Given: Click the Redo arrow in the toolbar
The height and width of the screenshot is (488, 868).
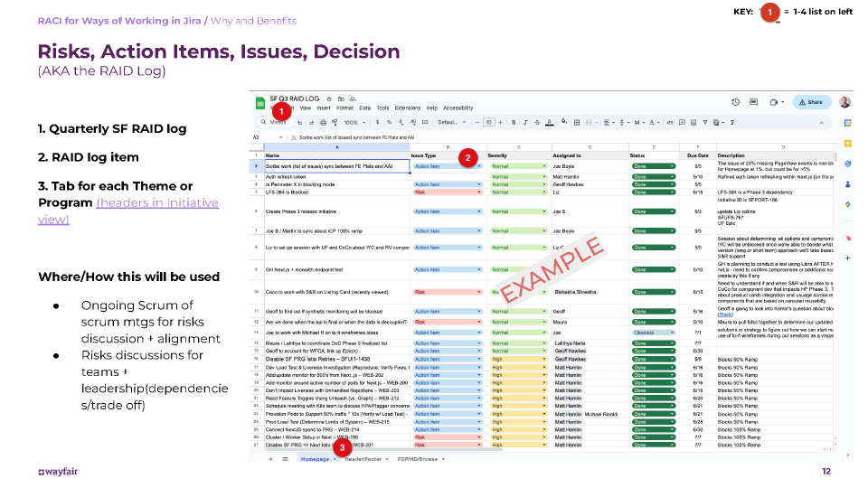Looking at the screenshot, I should click(312, 122).
